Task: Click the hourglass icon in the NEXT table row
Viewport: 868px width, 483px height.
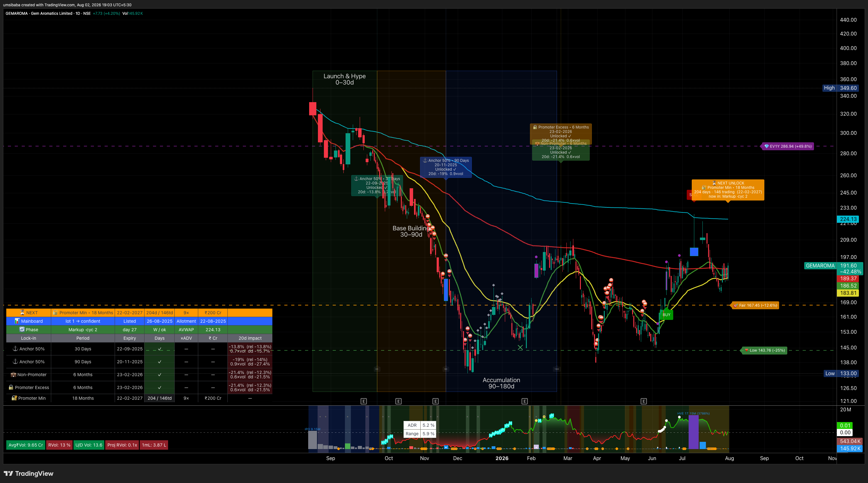Action: click(x=22, y=312)
